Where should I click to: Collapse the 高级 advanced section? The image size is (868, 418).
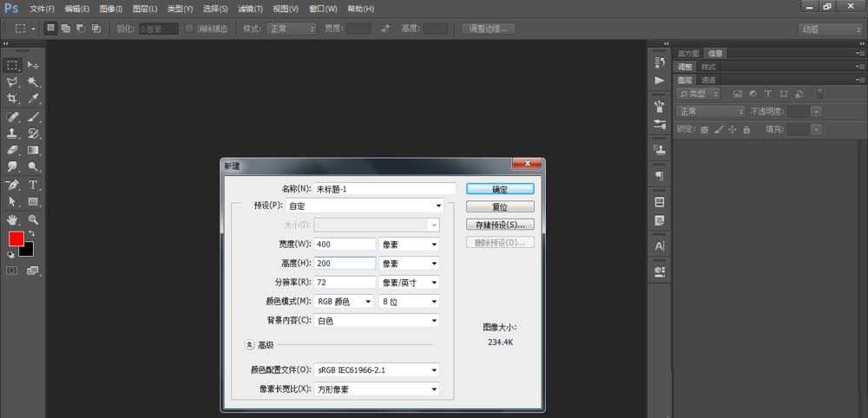pyautogui.click(x=250, y=344)
